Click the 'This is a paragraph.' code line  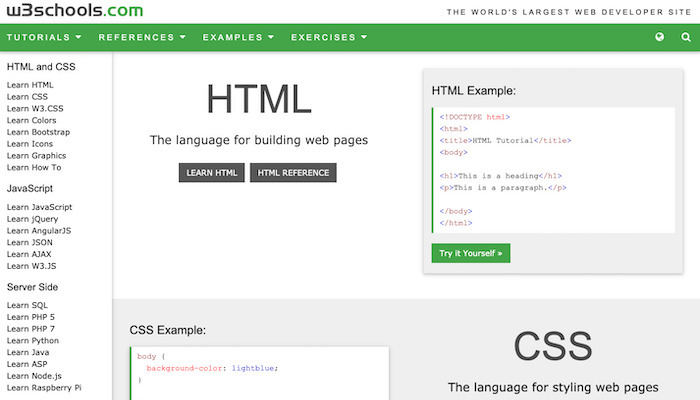[x=503, y=188]
